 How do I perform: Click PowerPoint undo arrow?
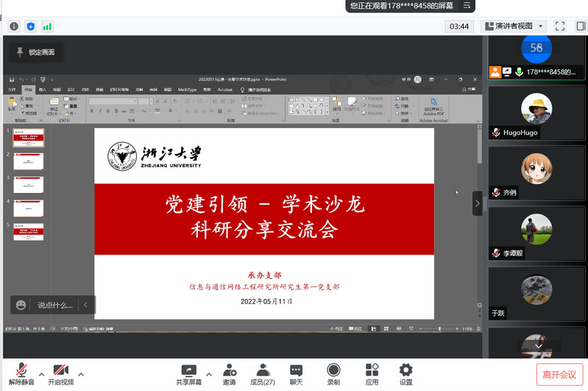click(x=21, y=80)
